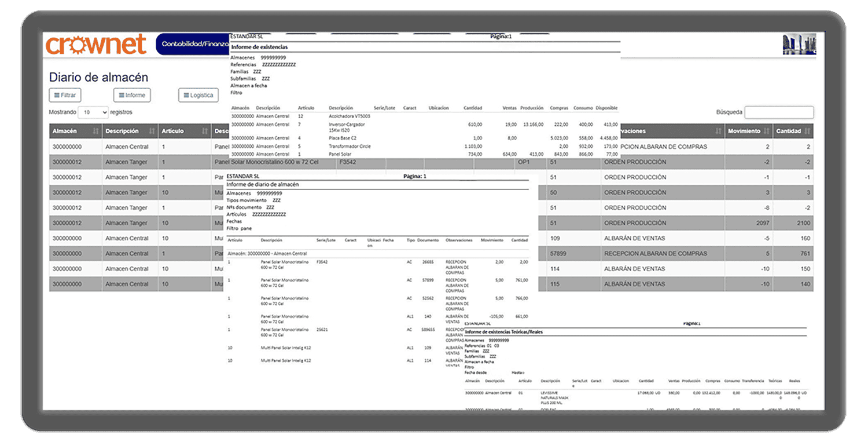Sort by the Cantidad column arrows

808,131
